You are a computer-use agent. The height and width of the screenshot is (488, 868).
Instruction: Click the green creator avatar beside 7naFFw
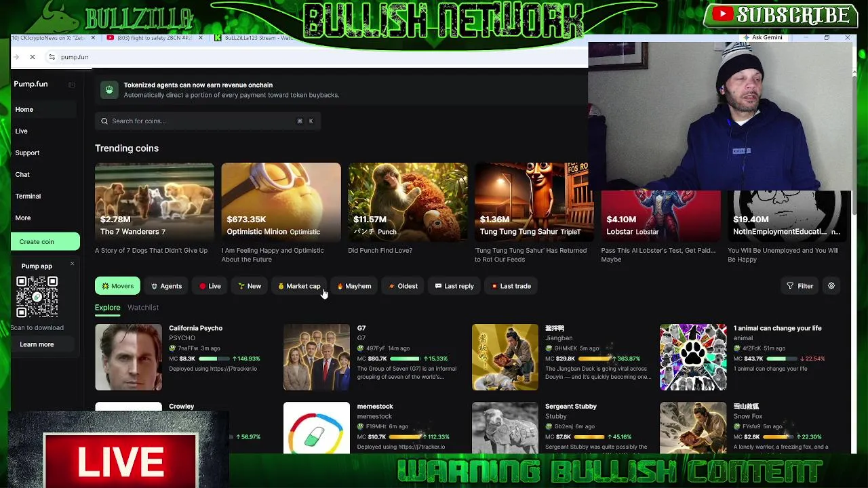click(x=172, y=348)
